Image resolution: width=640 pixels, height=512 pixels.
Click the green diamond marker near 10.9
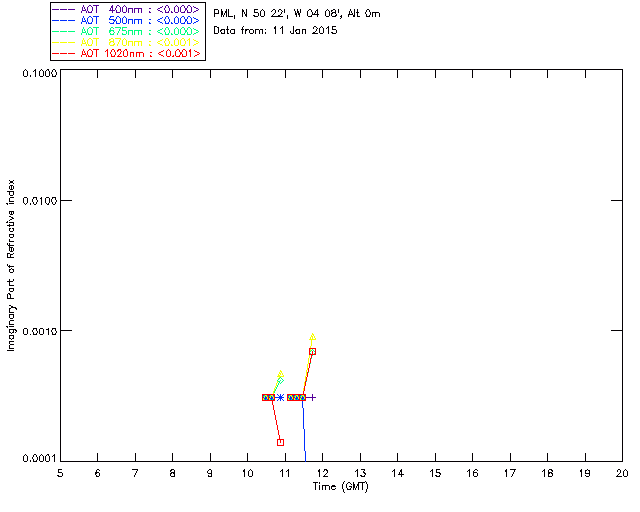click(x=280, y=381)
